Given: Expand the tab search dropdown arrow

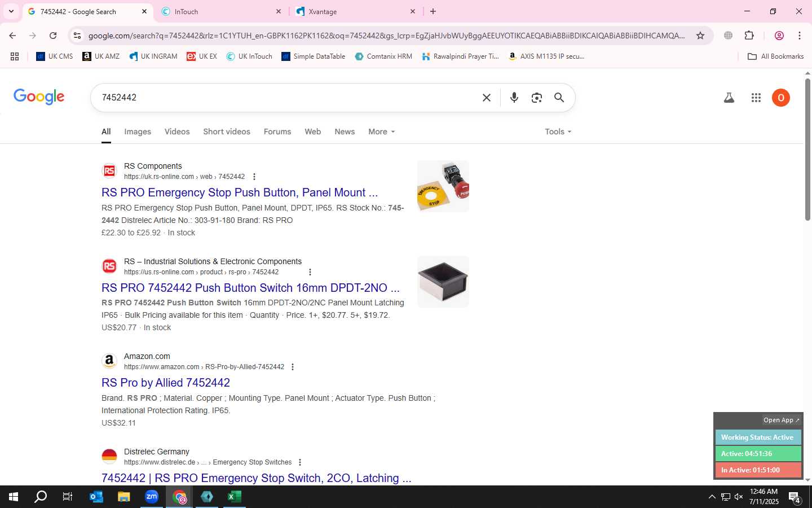Looking at the screenshot, I should pos(11,11).
